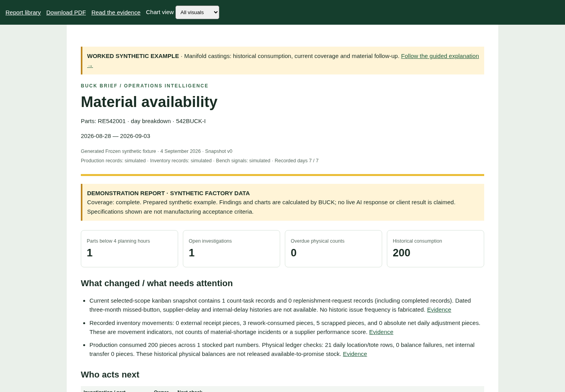This screenshot has height=392, width=565.
Task: Click the DEMONSTRATION REPORT banner title
Action: [x=168, y=193]
